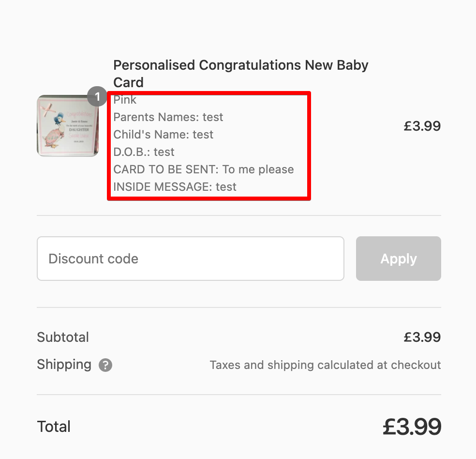Screen dimensions: 476x459
Task: Click Taxes and shipping calculated at checkout
Action: (325, 365)
